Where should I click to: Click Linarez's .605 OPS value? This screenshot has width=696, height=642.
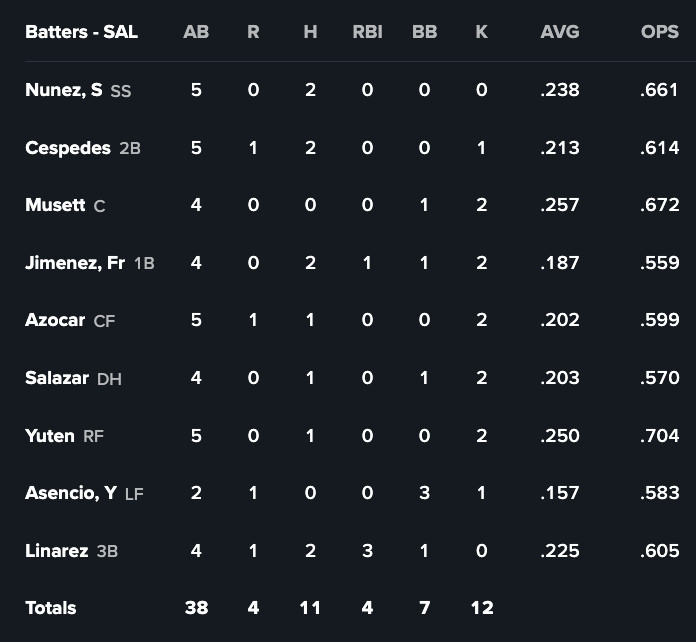[x=659, y=551]
